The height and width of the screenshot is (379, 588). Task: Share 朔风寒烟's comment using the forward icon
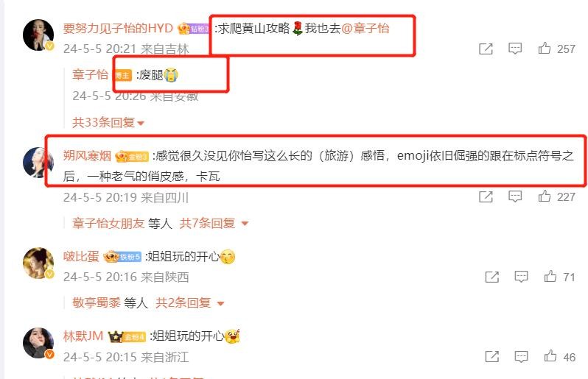pyautogui.click(x=486, y=196)
